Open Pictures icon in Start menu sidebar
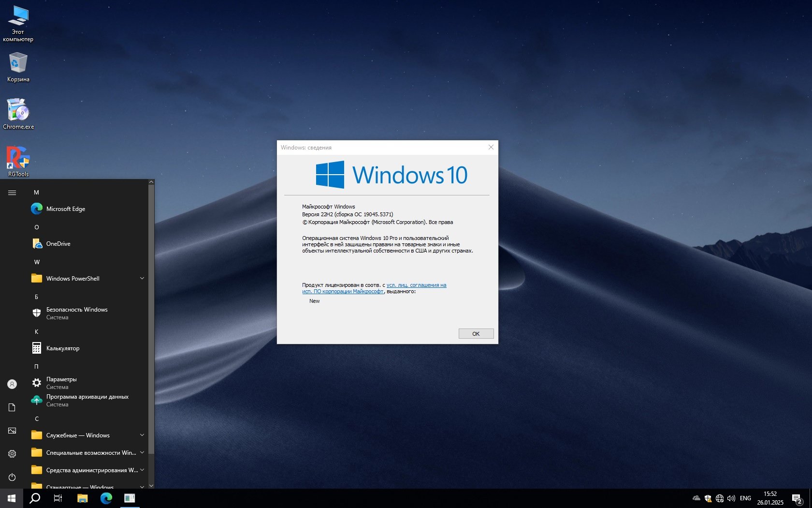The image size is (812, 508). click(x=12, y=431)
